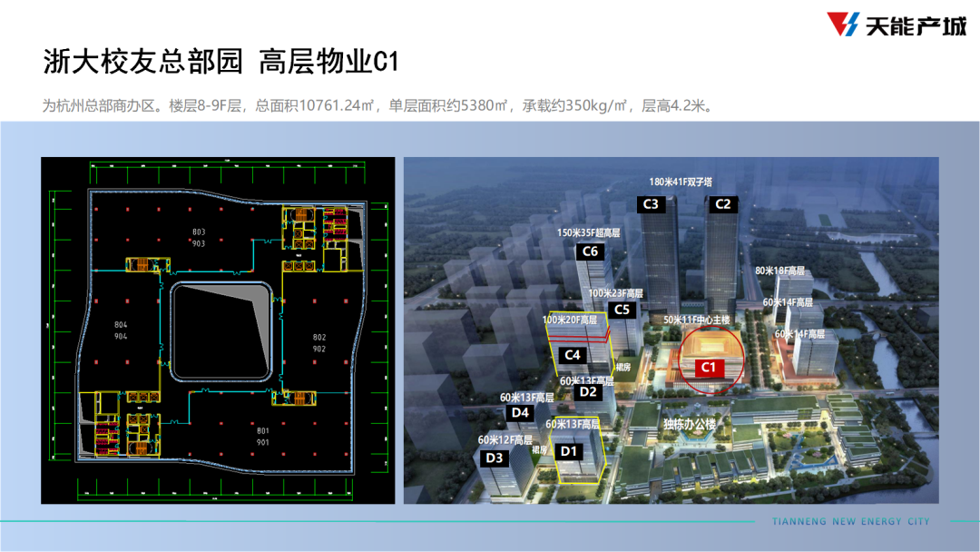Click room 802/902 in floor plan
The height and width of the screenshot is (552, 980).
tap(318, 342)
